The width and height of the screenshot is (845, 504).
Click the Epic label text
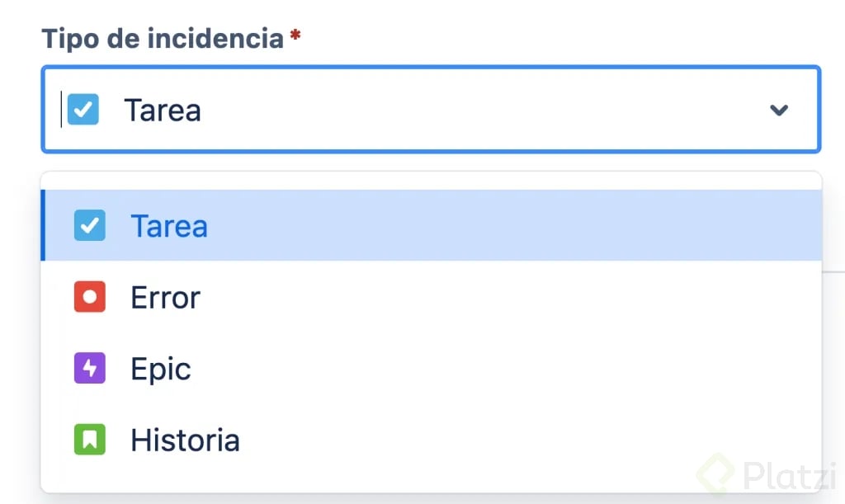161,369
